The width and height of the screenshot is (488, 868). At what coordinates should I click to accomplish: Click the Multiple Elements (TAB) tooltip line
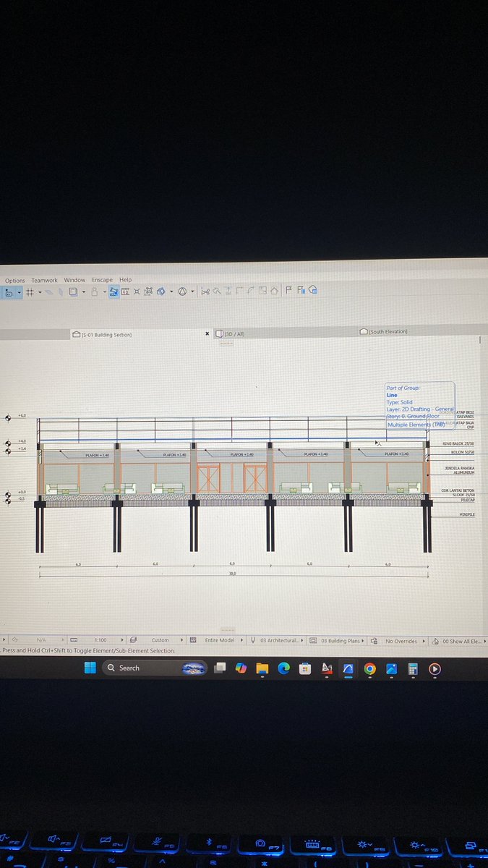416,425
